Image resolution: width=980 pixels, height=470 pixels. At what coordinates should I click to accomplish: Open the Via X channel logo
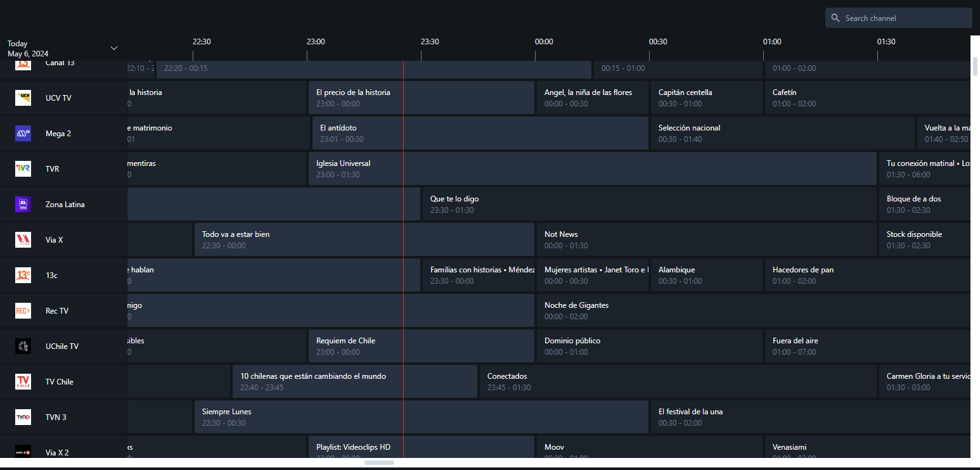(x=23, y=239)
